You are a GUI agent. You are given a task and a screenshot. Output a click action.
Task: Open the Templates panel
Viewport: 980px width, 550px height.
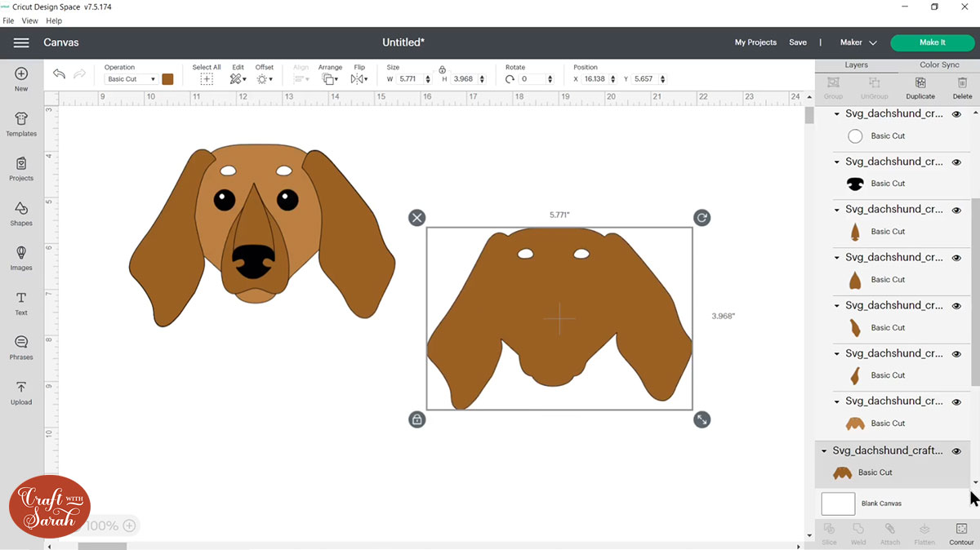(x=21, y=124)
